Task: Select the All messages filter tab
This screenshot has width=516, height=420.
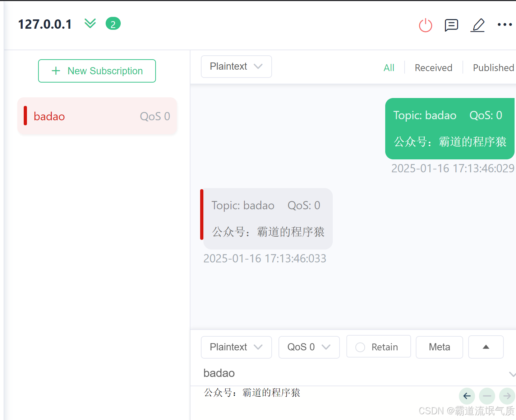Action: pos(389,67)
